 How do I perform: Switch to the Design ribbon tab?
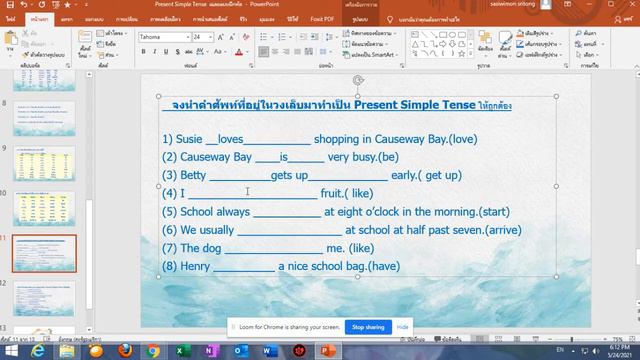[94, 19]
